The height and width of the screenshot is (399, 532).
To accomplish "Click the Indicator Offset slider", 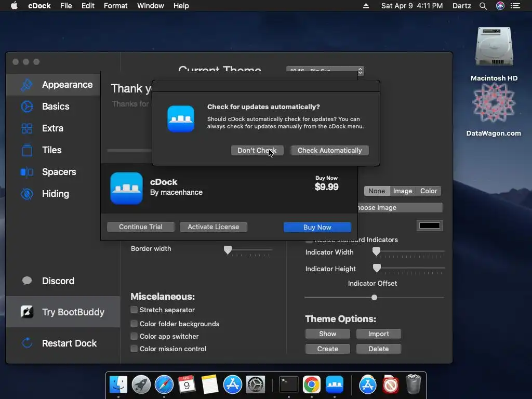I will click(x=374, y=298).
